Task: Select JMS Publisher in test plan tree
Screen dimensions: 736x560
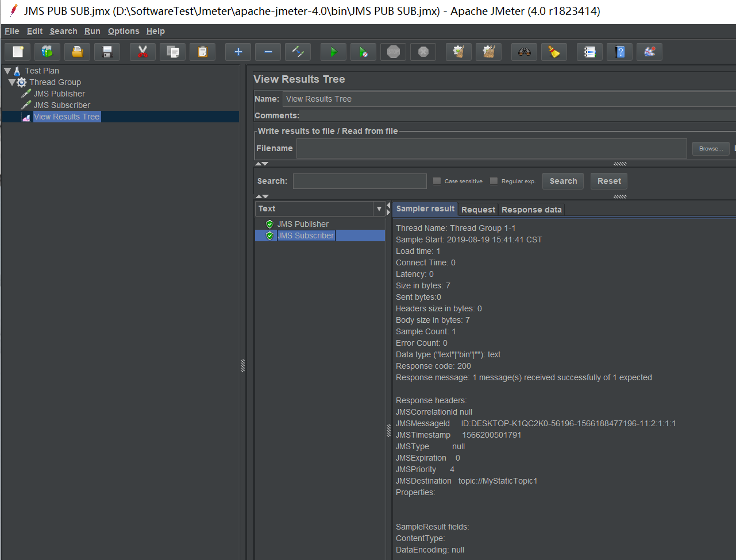Action: point(59,94)
